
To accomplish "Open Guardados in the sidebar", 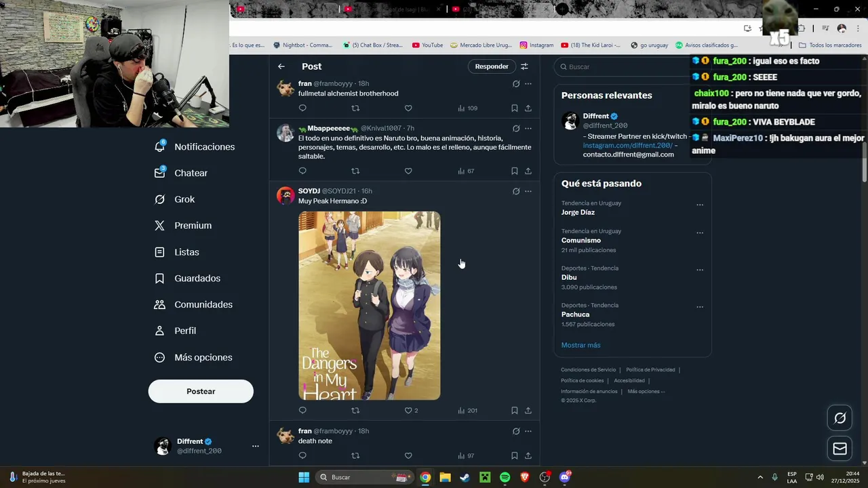I will [187, 279].
